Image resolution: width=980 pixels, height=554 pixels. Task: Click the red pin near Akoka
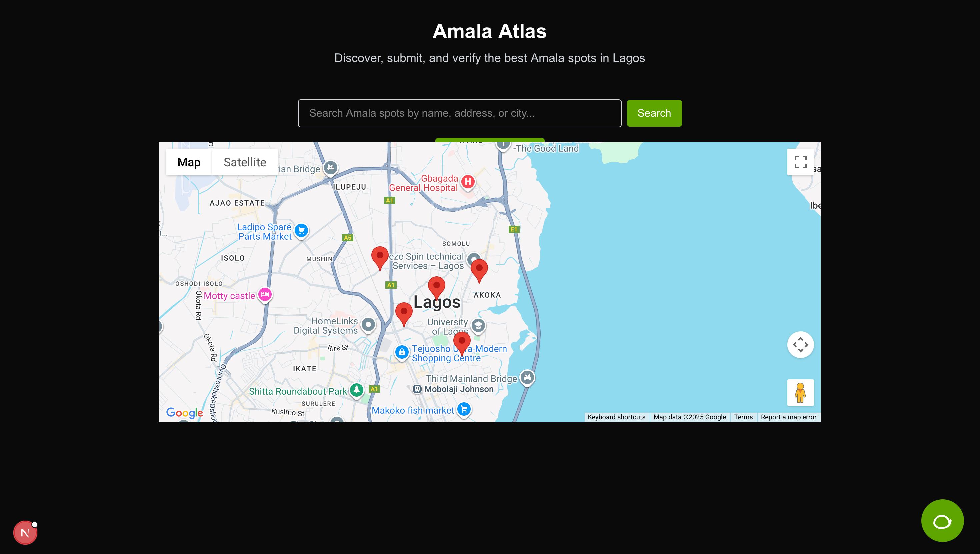(x=479, y=269)
